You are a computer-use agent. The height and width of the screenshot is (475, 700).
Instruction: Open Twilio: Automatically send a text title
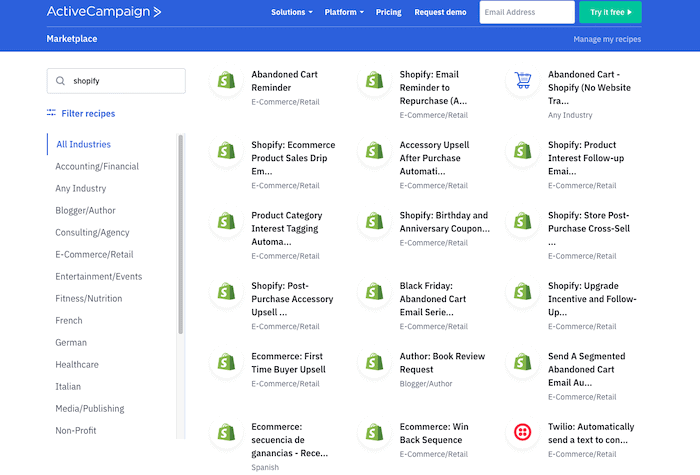591,433
